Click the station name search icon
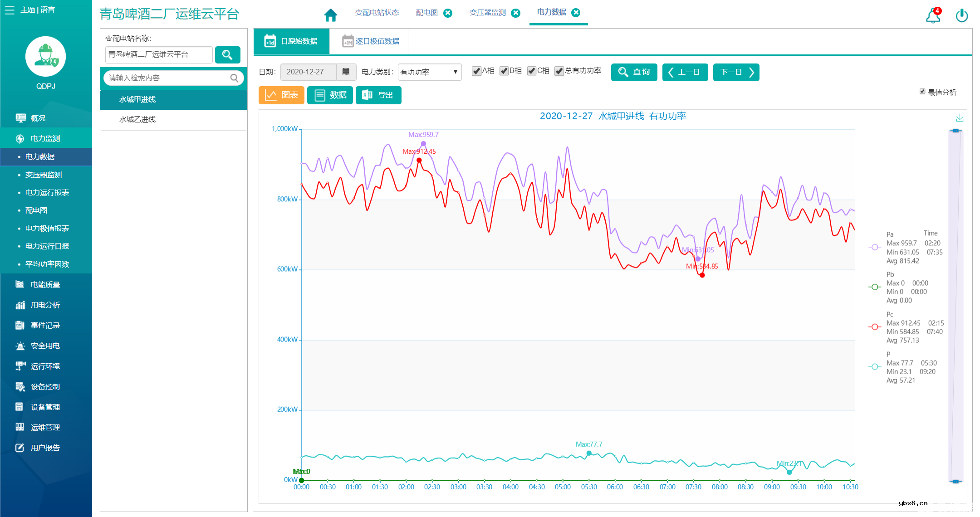 click(x=227, y=55)
